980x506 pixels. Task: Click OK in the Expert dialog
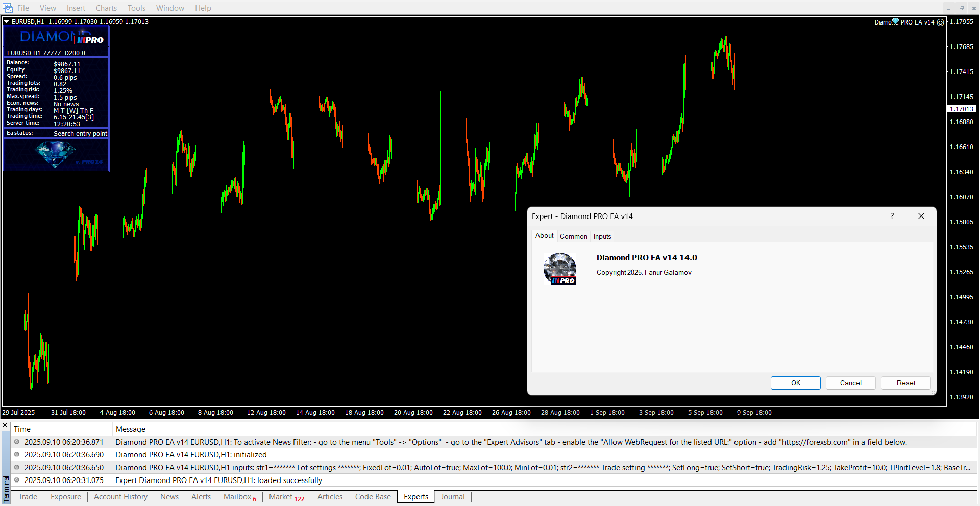pos(795,383)
